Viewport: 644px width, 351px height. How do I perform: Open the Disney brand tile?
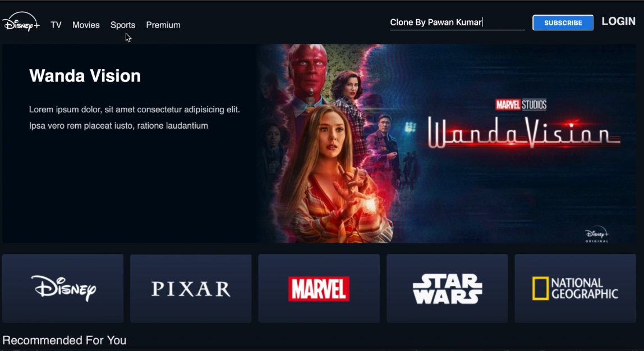pos(63,288)
